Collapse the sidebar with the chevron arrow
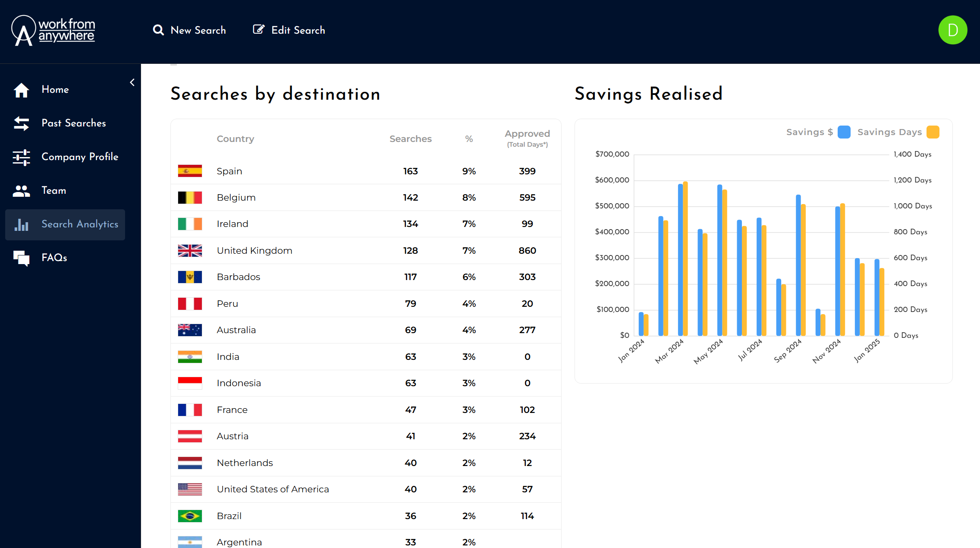The width and height of the screenshot is (980, 548). 132,82
